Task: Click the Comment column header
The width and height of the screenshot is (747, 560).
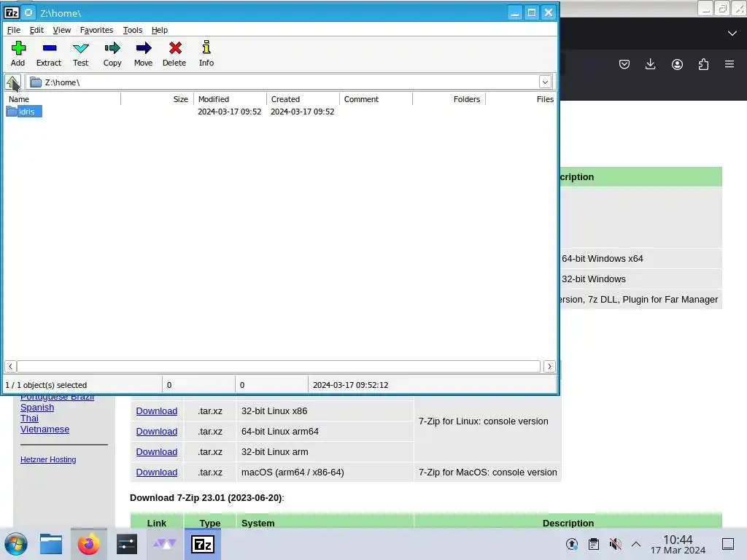Action: click(x=376, y=99)
